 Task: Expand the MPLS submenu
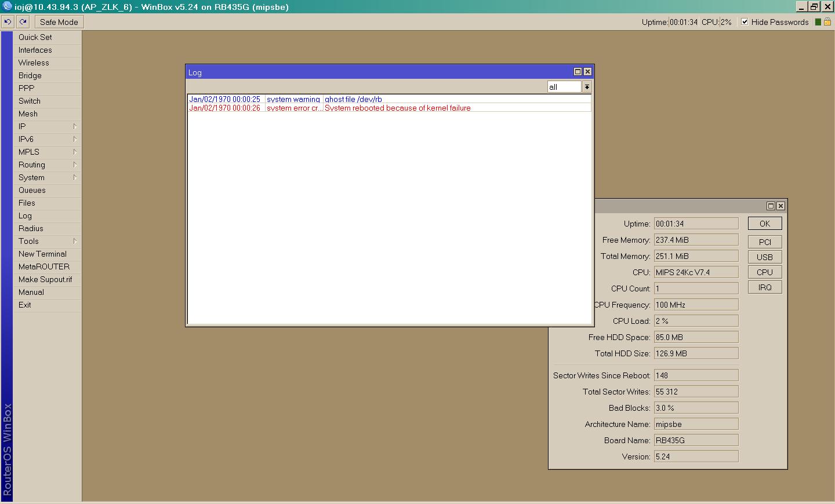(x=75, y=152)
